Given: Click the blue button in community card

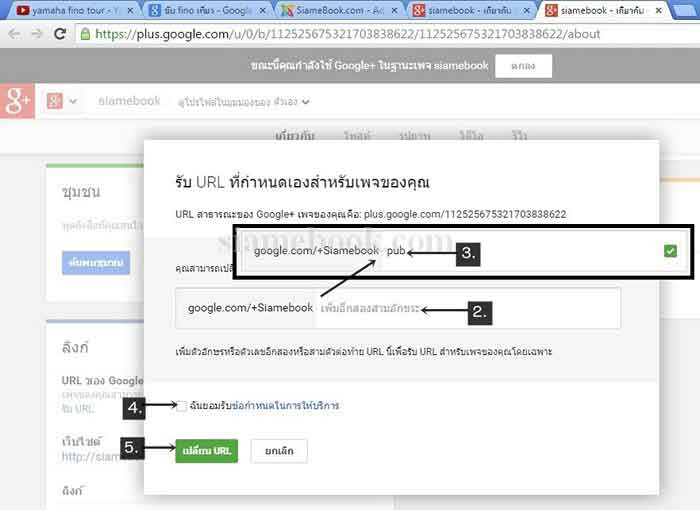Looking at the screenshot, I should [96, 263].
